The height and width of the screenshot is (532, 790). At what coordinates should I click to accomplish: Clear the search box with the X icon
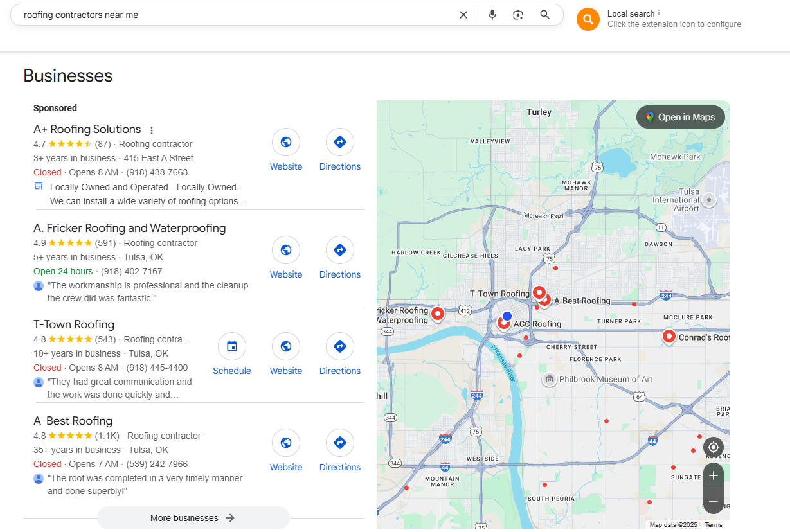pyautogui.click(x=463, y=15)
